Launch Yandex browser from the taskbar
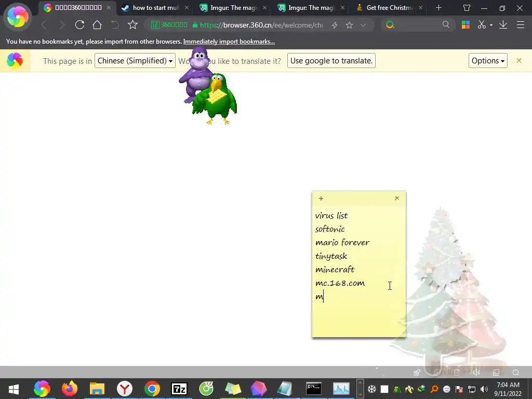The width and height of the screenshot is (532, 399). 125,389
